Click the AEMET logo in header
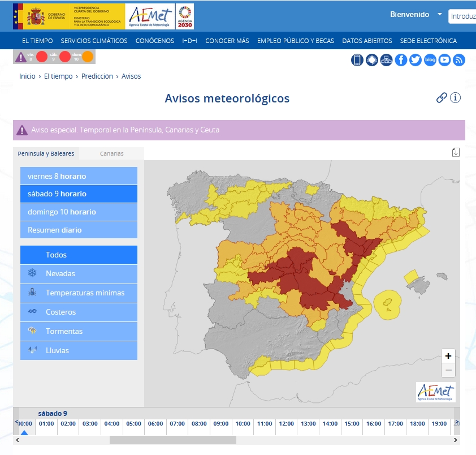This screenshot has height=455, width=476. (150, 16)
